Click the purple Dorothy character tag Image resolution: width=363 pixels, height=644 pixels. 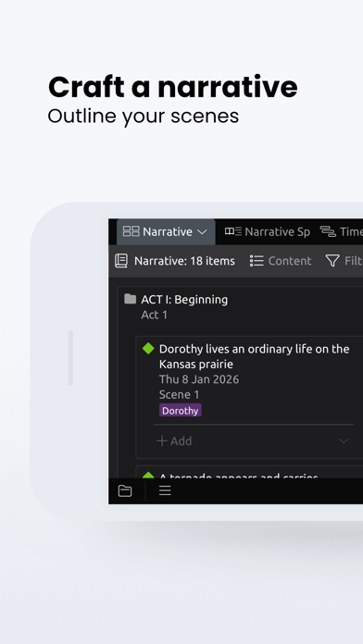[x=180, y=410]
